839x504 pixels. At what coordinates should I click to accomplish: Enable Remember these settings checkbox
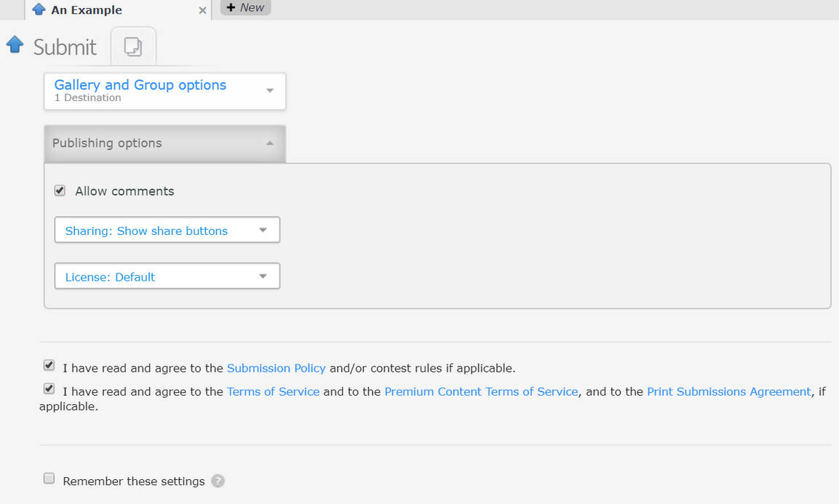(49, 479)
